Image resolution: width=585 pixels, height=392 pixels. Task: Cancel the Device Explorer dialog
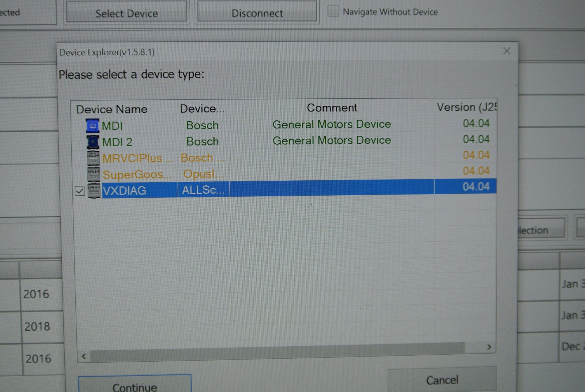click(x=442, y=380)
